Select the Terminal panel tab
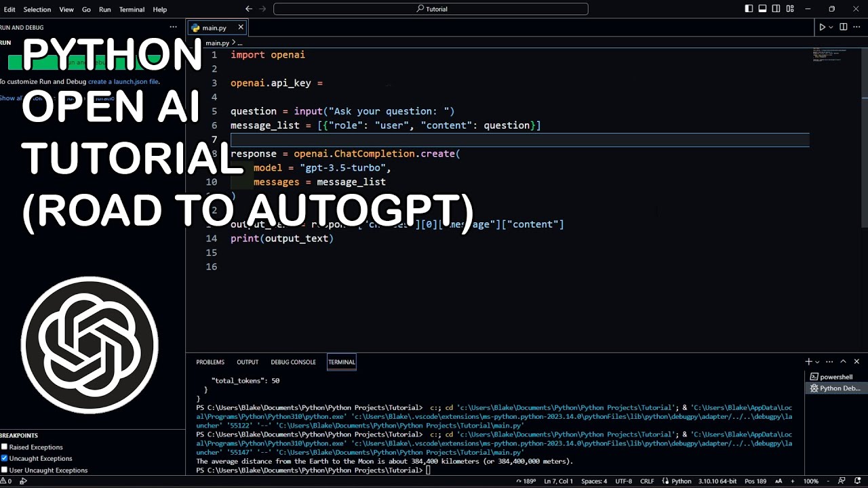 pyautogui.click(x=342, y=362)
